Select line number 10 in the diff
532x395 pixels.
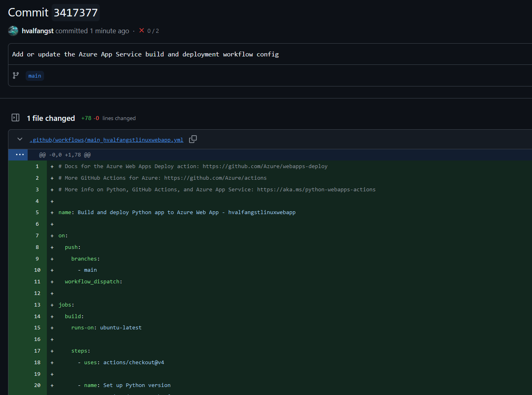[37, 270]
